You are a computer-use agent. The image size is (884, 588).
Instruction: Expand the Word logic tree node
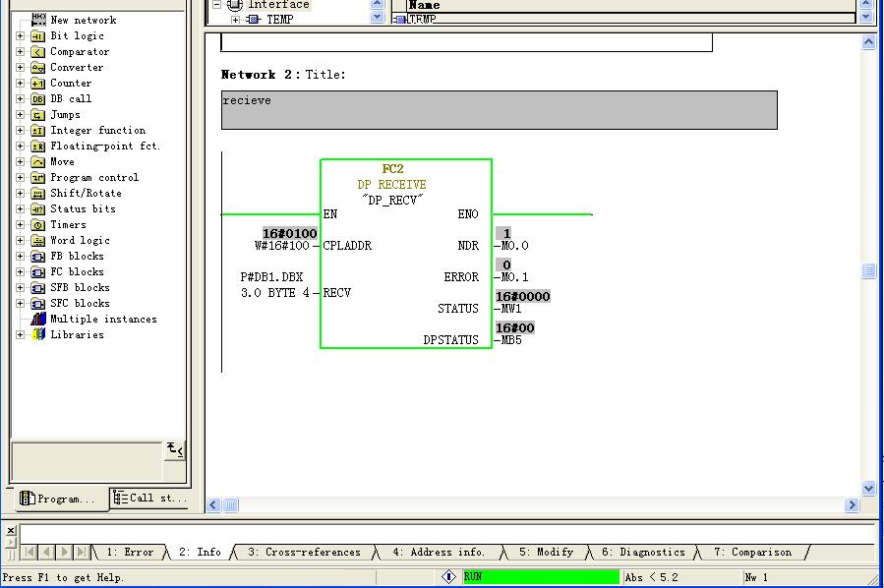(21, 241)
